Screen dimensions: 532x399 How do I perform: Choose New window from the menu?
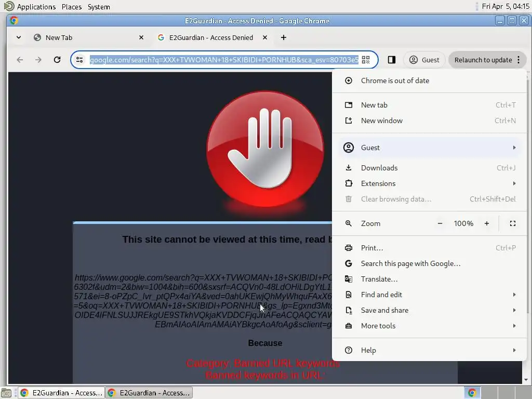pyautogui.click(x=429, y=121)
